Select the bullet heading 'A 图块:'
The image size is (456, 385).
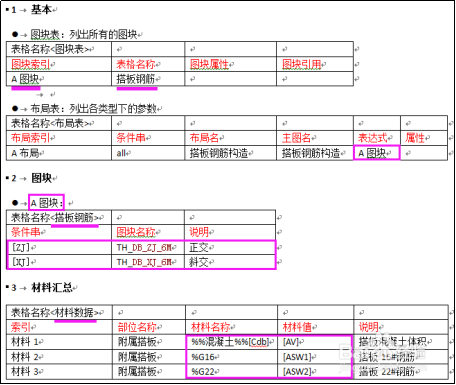(x=47, y=203)
